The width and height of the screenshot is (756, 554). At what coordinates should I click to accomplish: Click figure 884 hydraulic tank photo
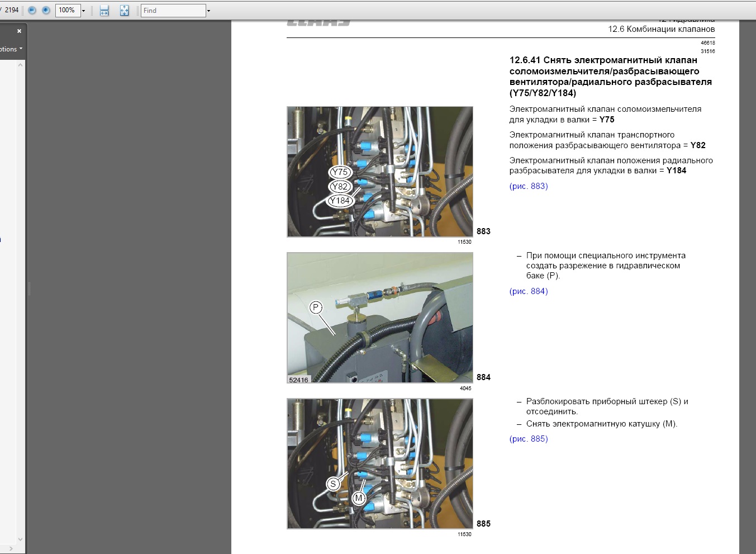pyautogui.click(x=380, y=318)
